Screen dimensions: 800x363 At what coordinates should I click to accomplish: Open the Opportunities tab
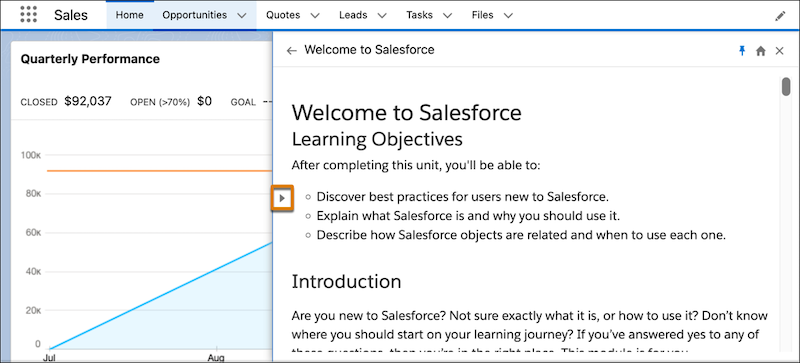pos(194,15)
